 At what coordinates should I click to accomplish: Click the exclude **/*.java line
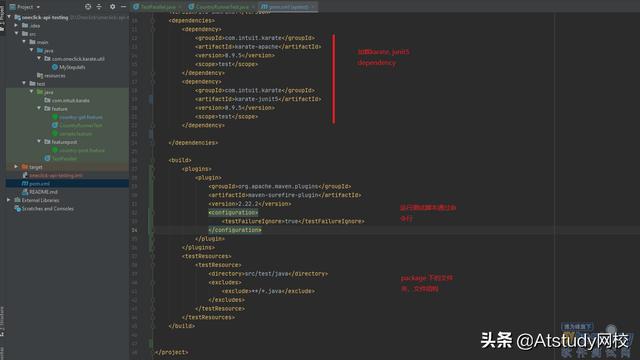click(268, 291)
